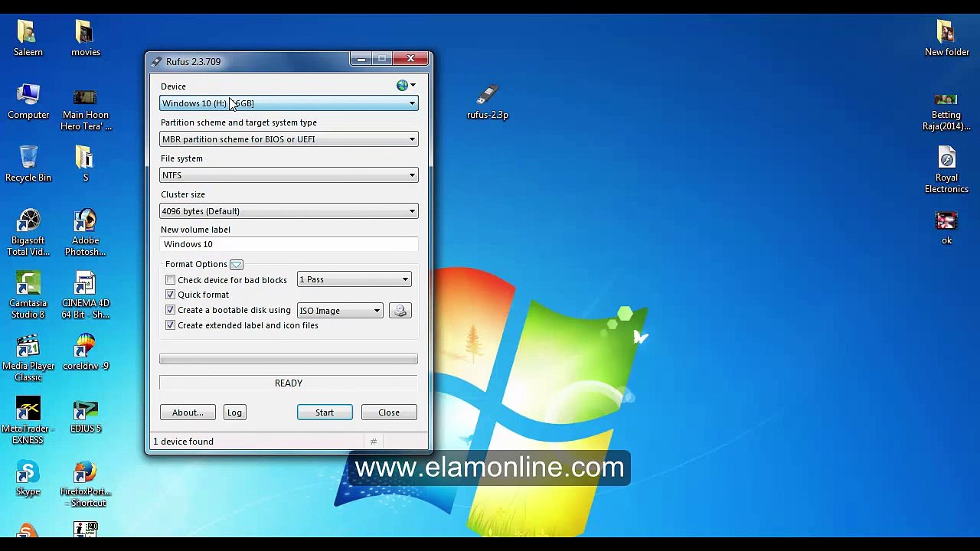
Task: Click the About... button
Action: point(188,412)
